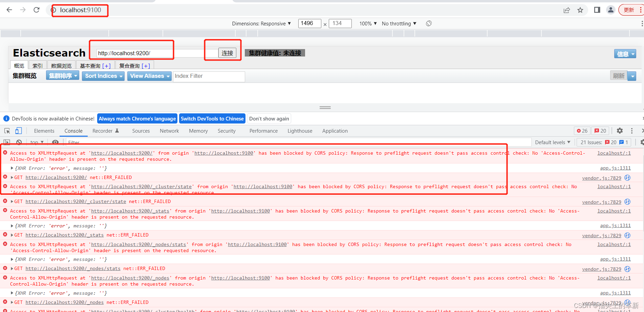
Task: Switch to the Elements panel tab
Action: point(44,131)
